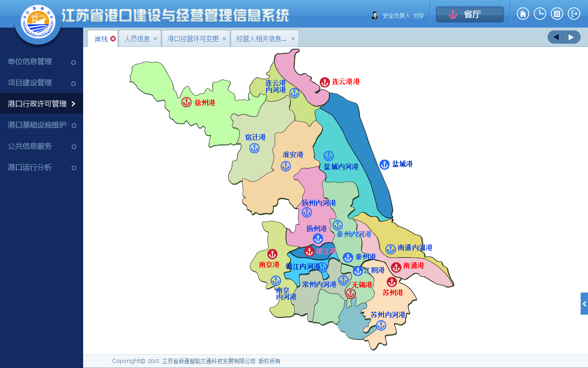The height and width of the screenshot is (368, 588).
Task: Open the clock history icon
Action: tap(540, 14)
